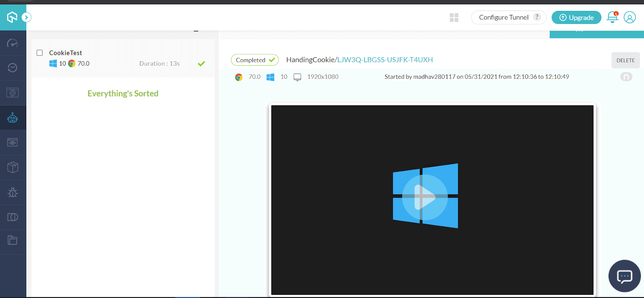Click the monitor icon beside 1920x1080
The image size is (644, 298).
point(297,77)
